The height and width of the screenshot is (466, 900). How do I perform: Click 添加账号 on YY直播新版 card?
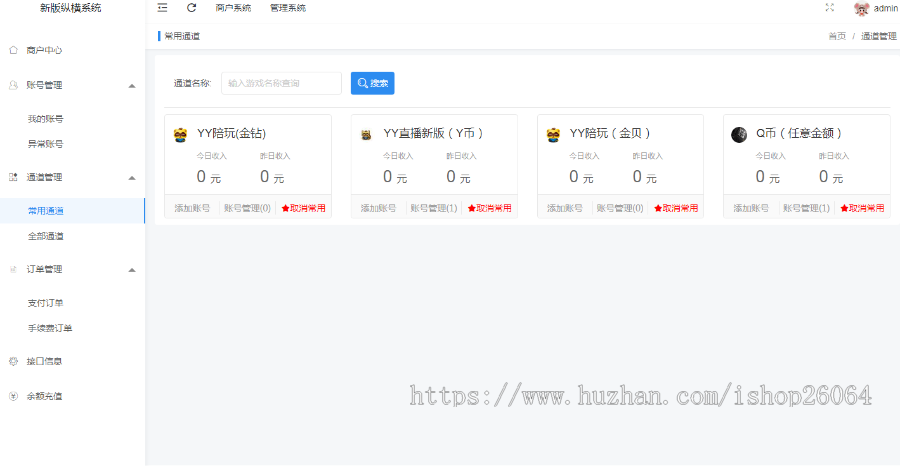point(378,208)
